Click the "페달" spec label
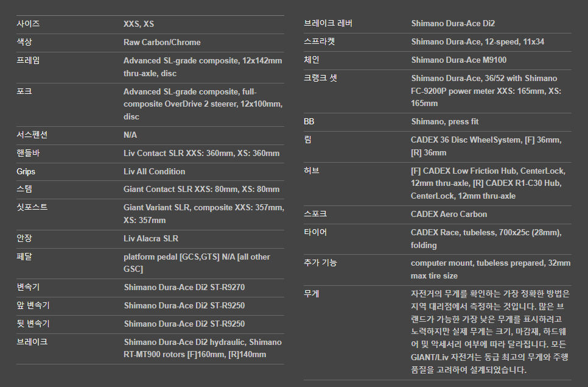Screen dimensions: 588x387 click(x=24, y=257)
